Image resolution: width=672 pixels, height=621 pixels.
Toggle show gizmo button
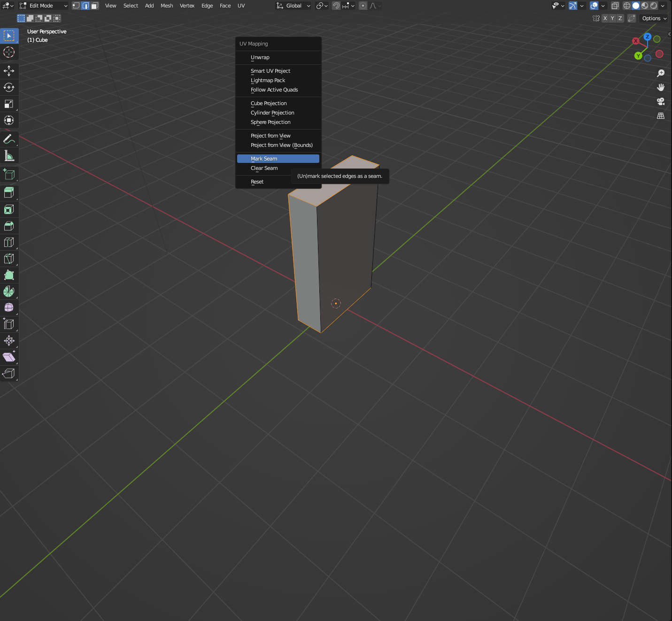[573, 6]
